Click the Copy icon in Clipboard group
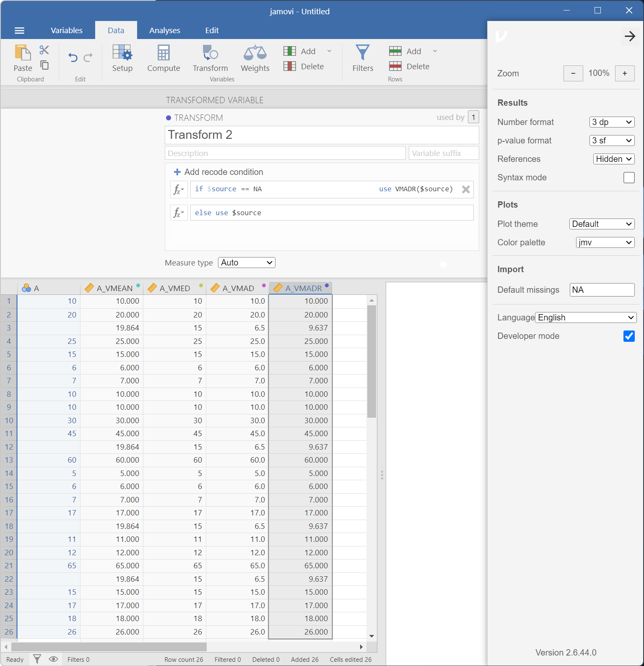 pyautogui.click(x=44, y=65)
